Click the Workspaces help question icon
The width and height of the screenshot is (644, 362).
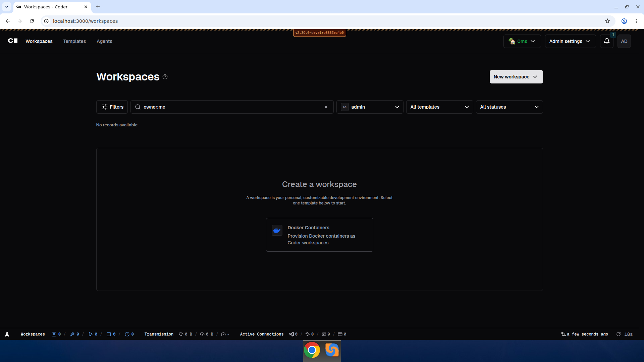coord(165,77)
